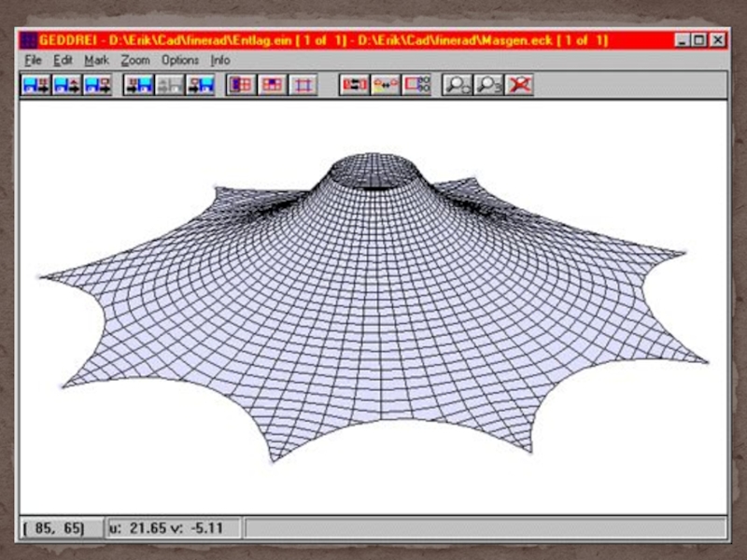Viewport: 747px width, 560px height.
Task: Close the GEDDREI window
Action: (717, 40)
